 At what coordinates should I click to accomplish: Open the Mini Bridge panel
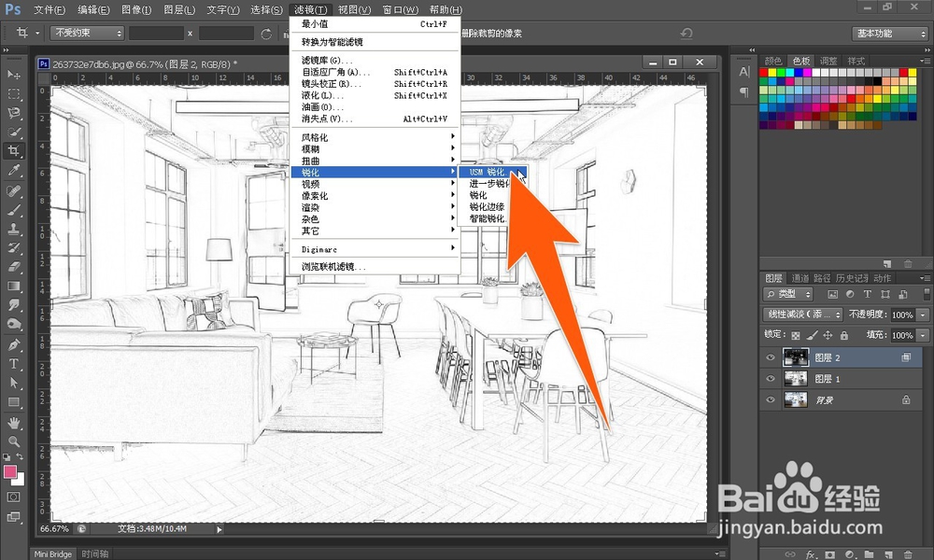coord(52,554)
